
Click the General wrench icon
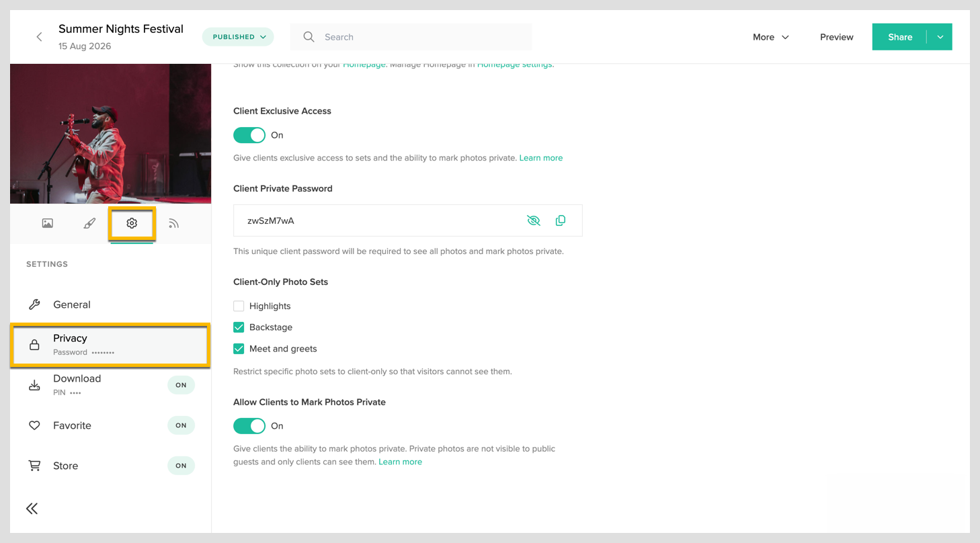pos(34,304)
